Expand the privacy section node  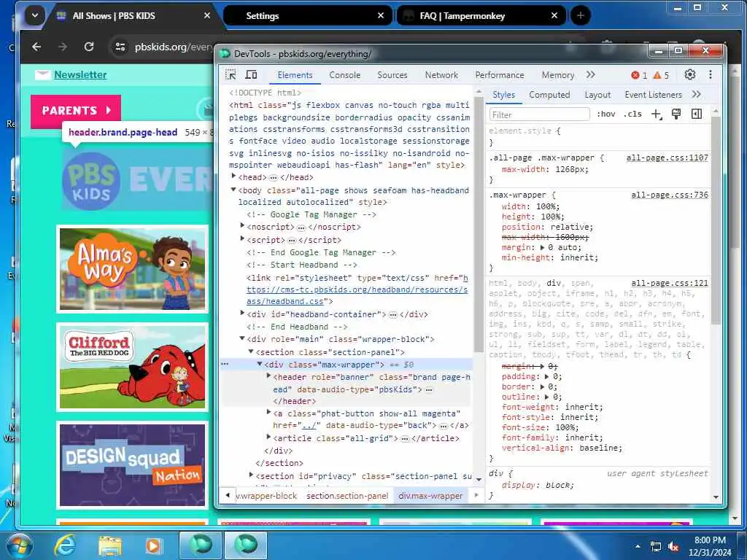(x=251, y=475)
